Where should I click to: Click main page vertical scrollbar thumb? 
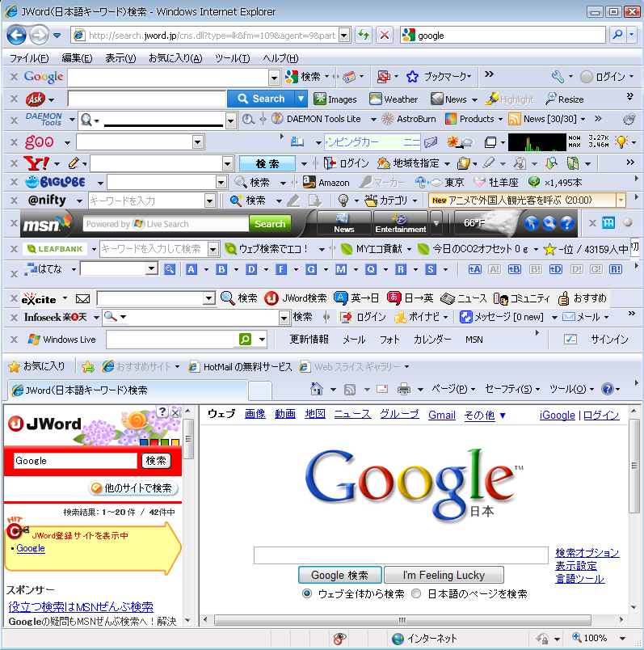tap(634, 466)
